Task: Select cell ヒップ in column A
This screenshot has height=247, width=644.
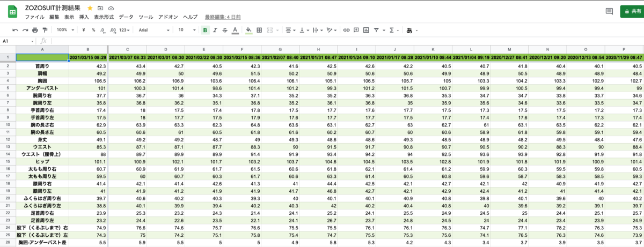Action: click(x=42, y=161)
